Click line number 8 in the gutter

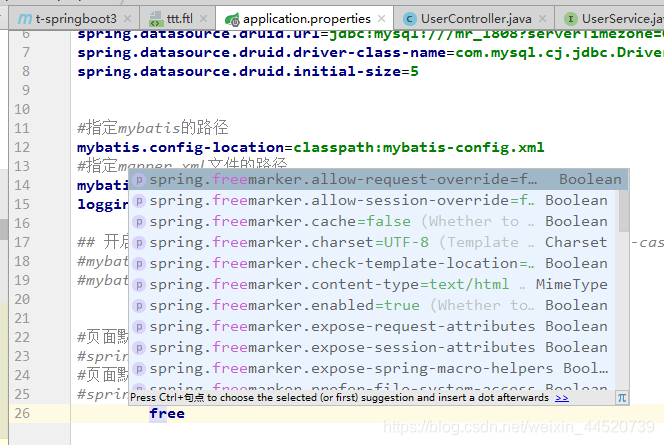(26, 71)
